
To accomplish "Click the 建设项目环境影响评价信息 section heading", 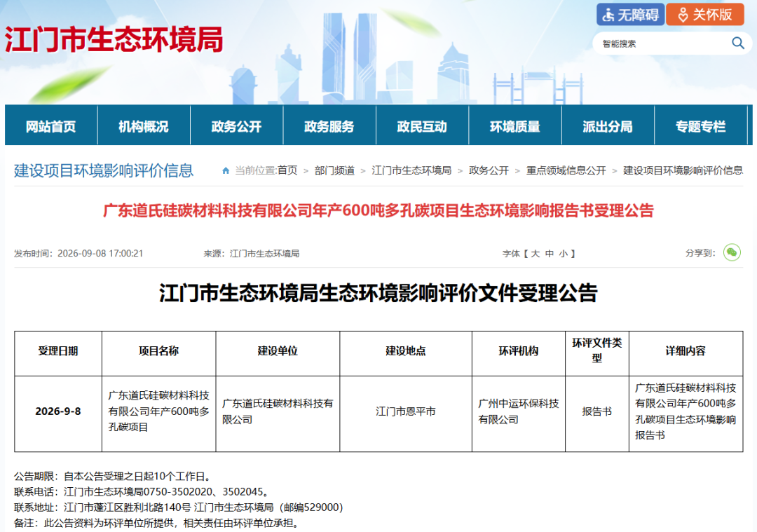I will [x=104, y=170].
